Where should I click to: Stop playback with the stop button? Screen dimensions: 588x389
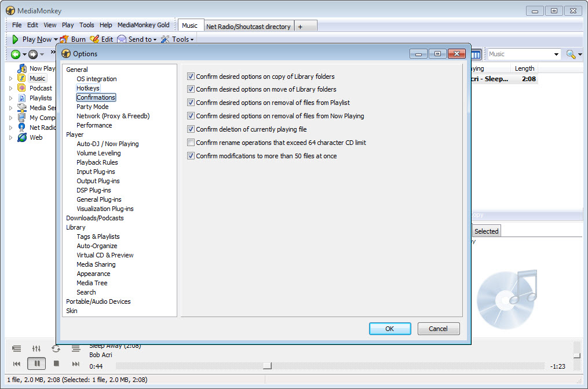coord(56,363)
